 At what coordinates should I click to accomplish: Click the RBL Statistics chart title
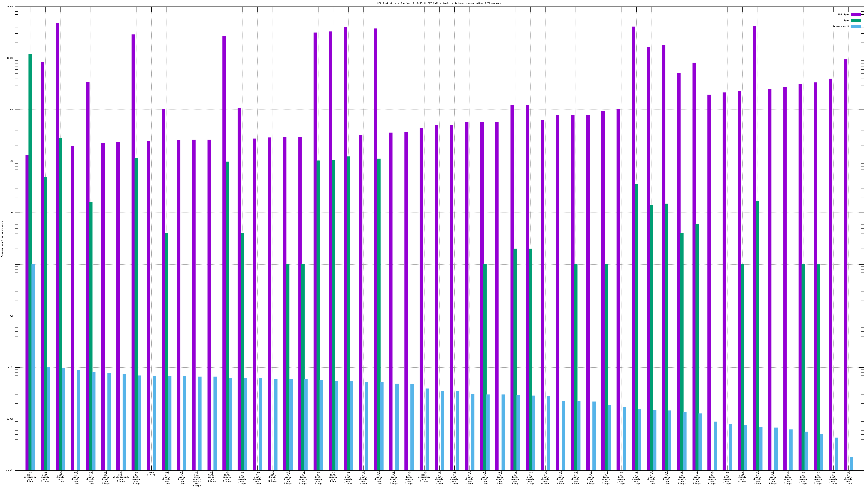[x=439, y=3]
